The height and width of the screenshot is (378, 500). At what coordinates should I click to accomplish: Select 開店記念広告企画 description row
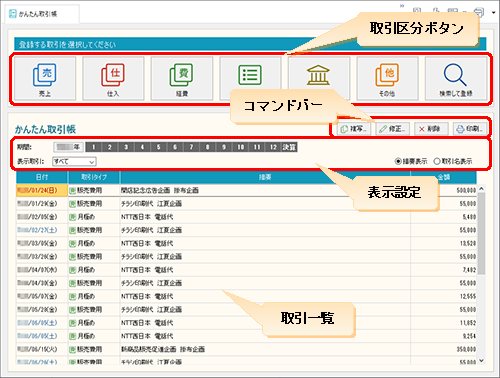point(265,190)
